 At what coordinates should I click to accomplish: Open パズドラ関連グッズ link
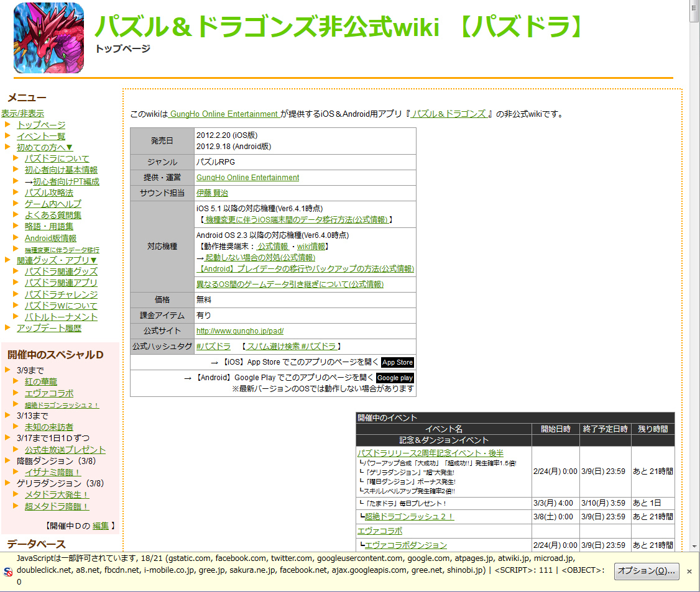coord(61,271)
